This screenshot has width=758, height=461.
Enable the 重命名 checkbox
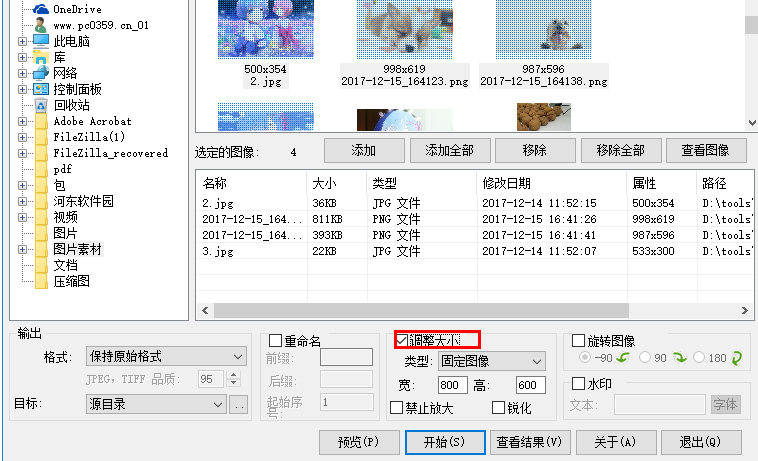[275, 341]
